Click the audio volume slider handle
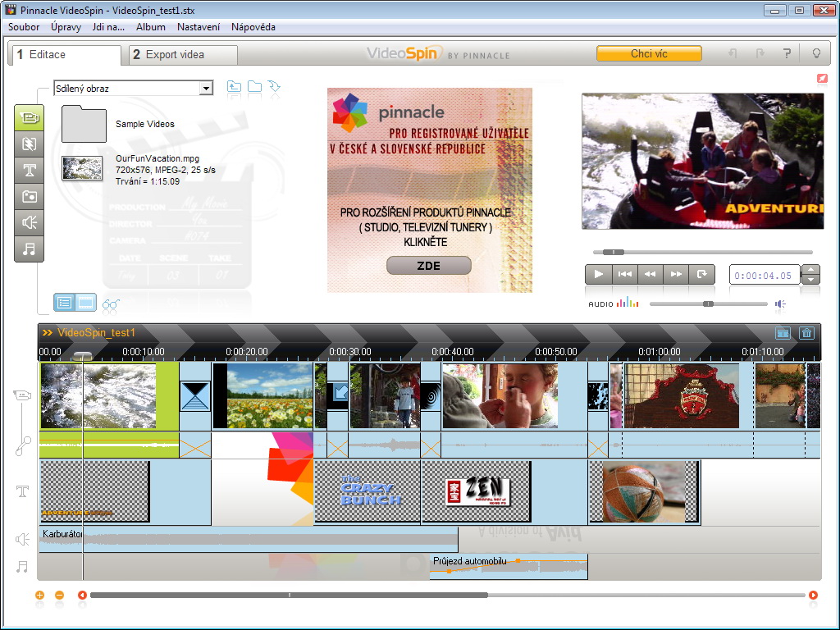Viewport: 840px width, 630px height. (x=708, y=304)
